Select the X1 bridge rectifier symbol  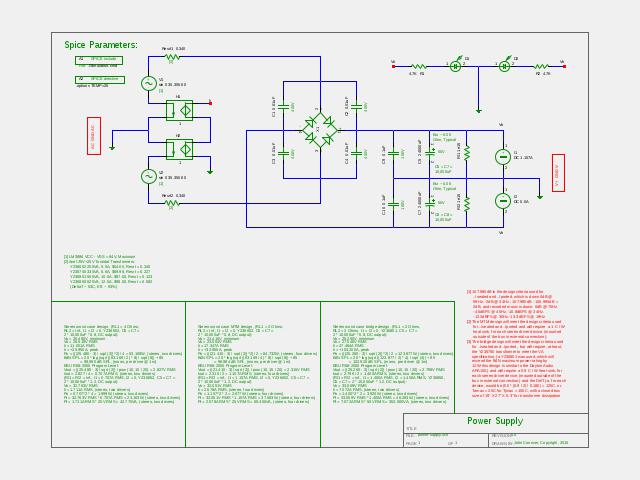pyautogui.click(x=320, y=131)
